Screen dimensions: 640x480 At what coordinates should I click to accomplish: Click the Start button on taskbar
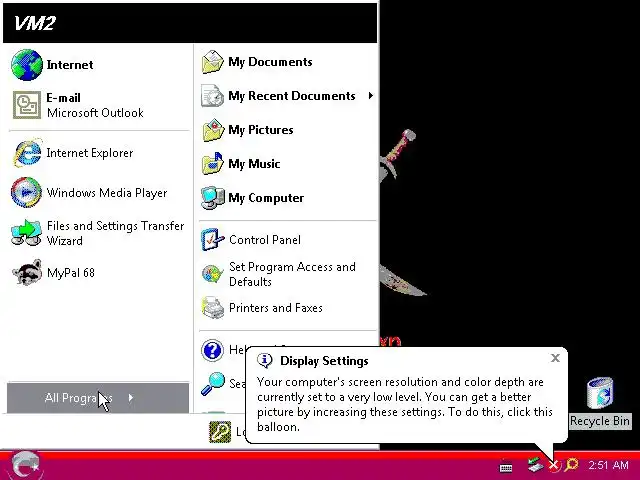click(x=25, y=465)
